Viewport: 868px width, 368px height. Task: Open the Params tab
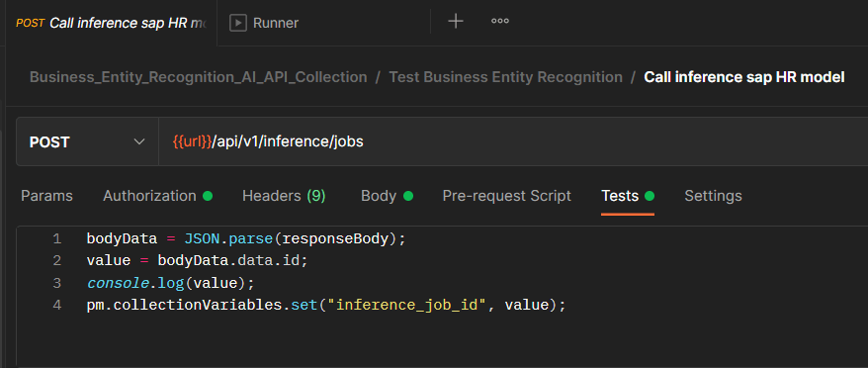pos(46,196)
